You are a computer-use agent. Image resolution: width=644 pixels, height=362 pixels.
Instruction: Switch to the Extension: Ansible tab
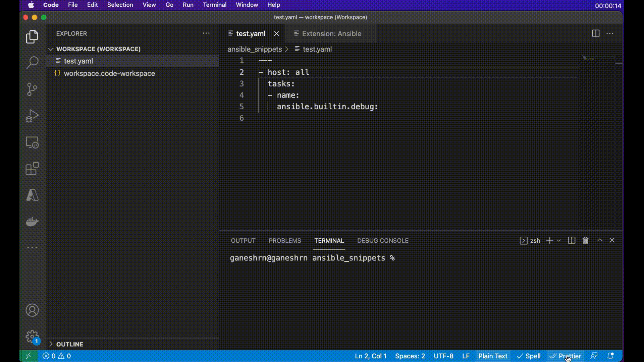[x=332, y=34]
